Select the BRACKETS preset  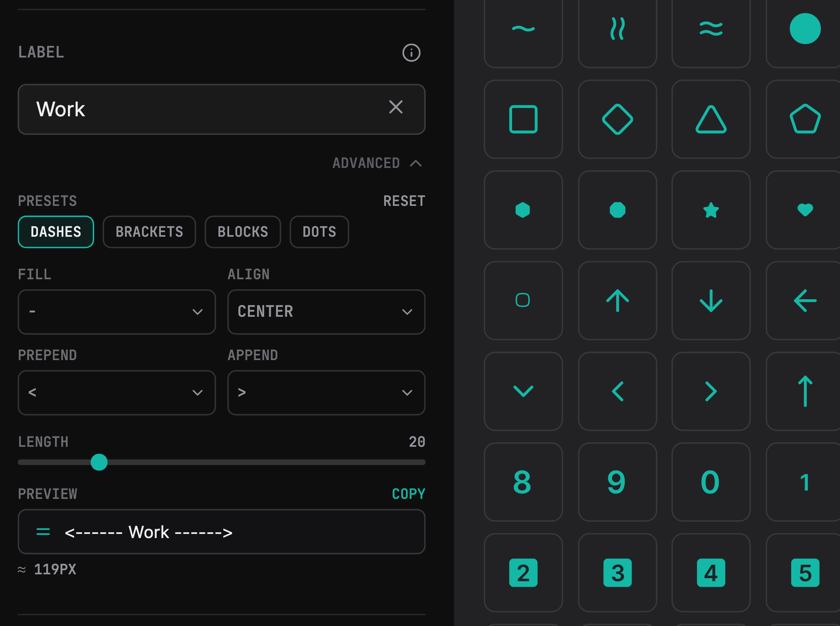[149, 232]
